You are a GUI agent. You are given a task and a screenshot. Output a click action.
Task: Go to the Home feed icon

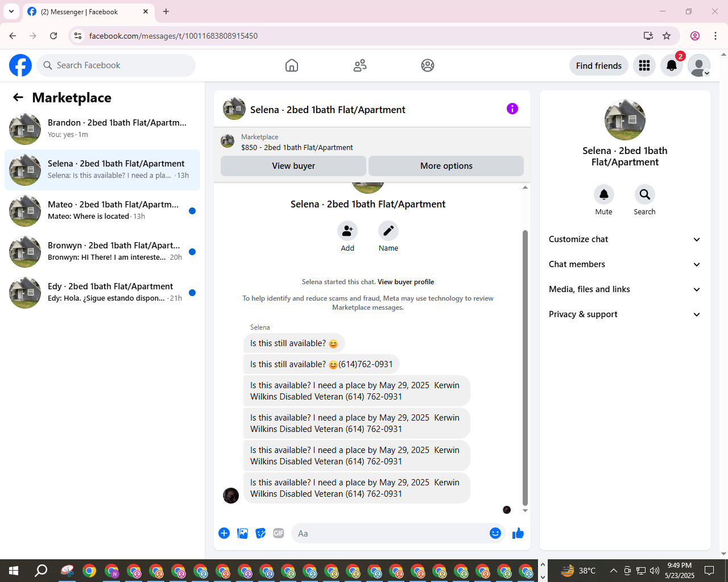tap(292, 65)
